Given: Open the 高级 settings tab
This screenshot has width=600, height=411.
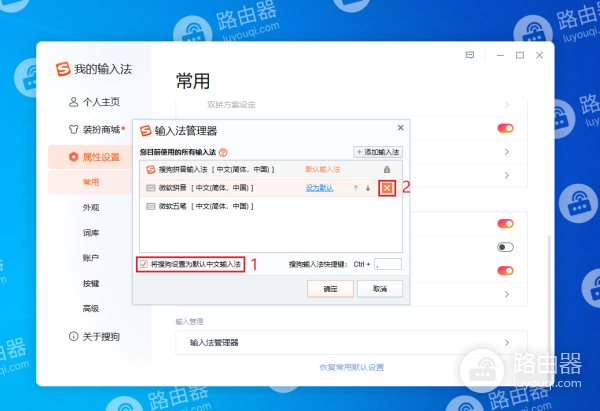Looking at the screenshot, I should [x=91, y=308].
